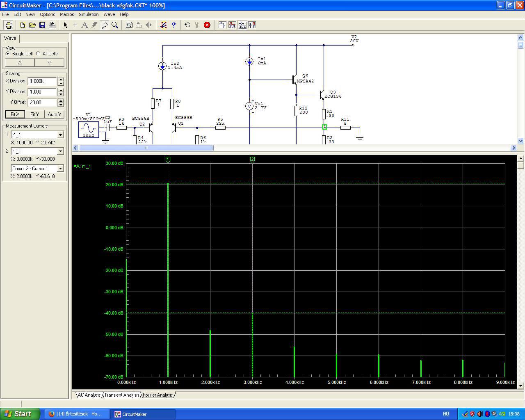This screenshot has width=525, height=420.
Task: Click the red stop simulation icon
Action: point(207,25)
